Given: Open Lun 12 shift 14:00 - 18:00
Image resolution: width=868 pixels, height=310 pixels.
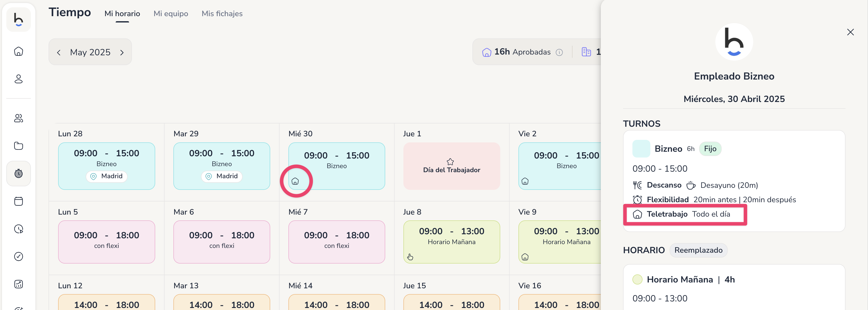Looking at the screenshot, I should [106, 302].
